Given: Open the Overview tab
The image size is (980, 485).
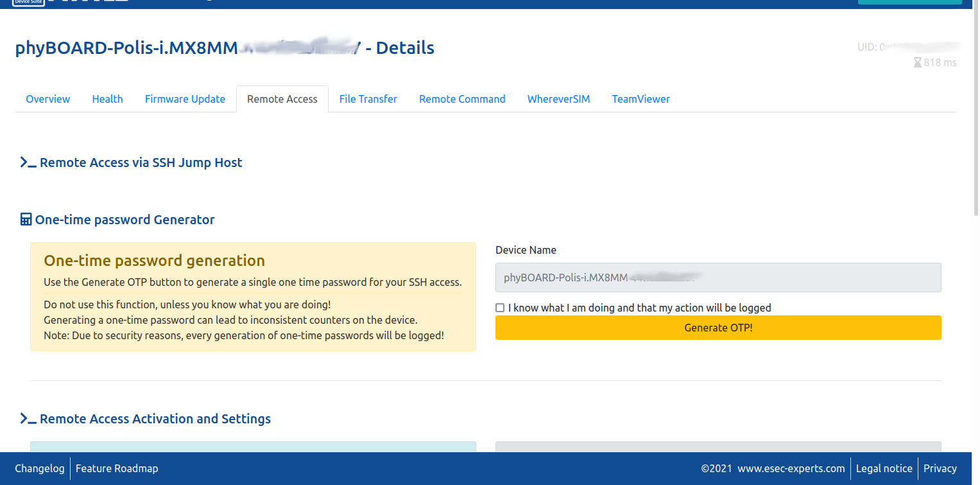Looking at the screenshot, I should (48, 99).
